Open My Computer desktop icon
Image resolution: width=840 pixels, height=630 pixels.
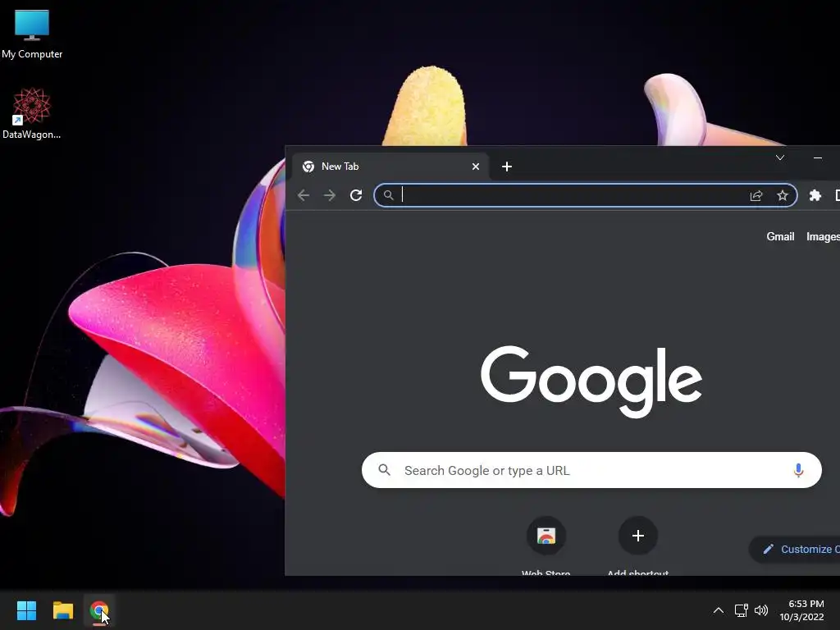click(32, 34)
